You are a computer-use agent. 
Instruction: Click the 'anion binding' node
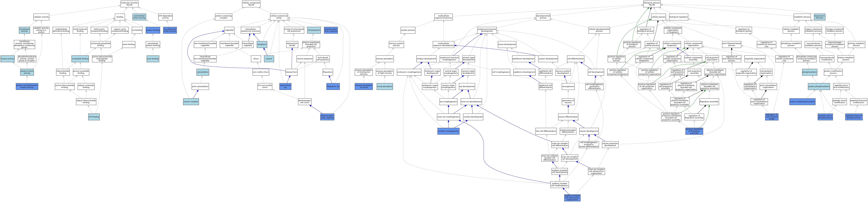pos(129,44)
